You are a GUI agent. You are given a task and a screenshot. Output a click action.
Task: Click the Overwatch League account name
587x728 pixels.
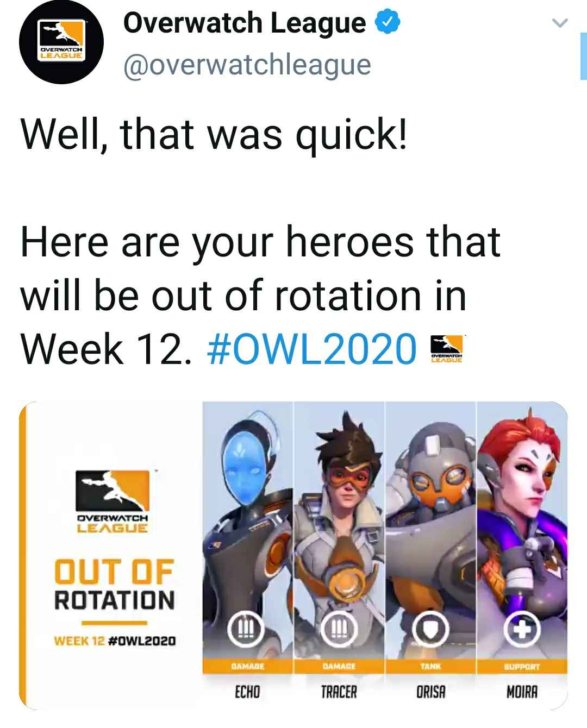pos(245,23)
